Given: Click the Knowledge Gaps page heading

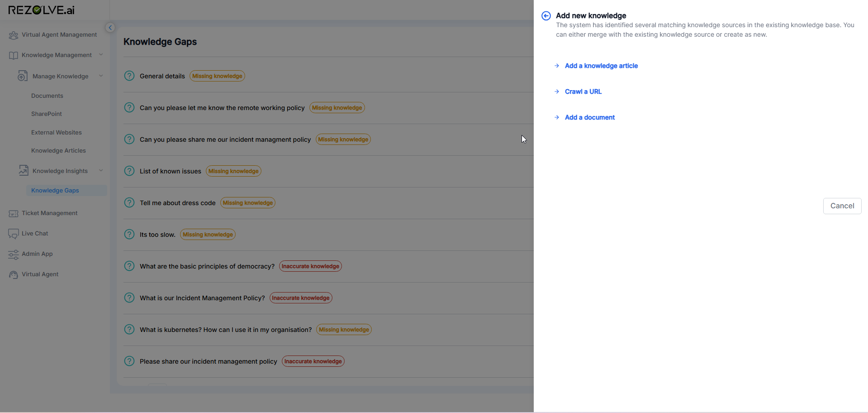Looking at the screenshot, I should 160,42.
